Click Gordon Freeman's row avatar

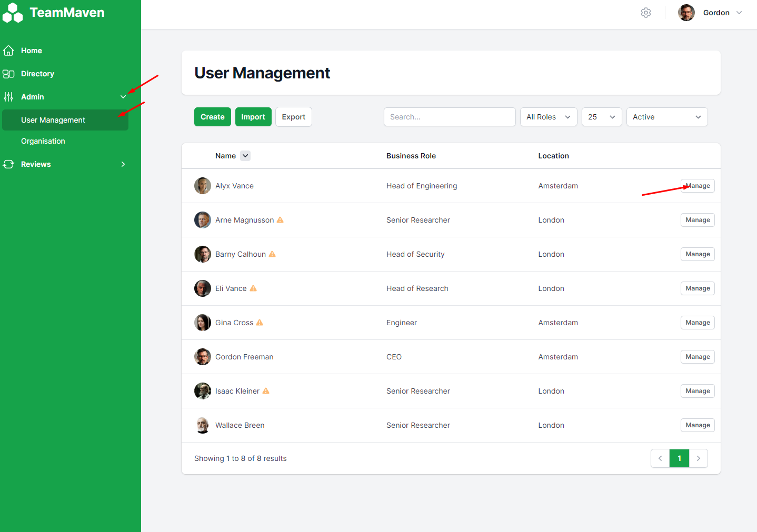203,357
